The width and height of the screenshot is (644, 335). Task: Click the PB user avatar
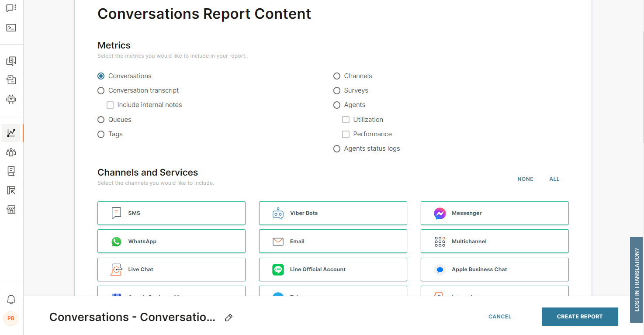pyautogui.click(x=11, y=318)
